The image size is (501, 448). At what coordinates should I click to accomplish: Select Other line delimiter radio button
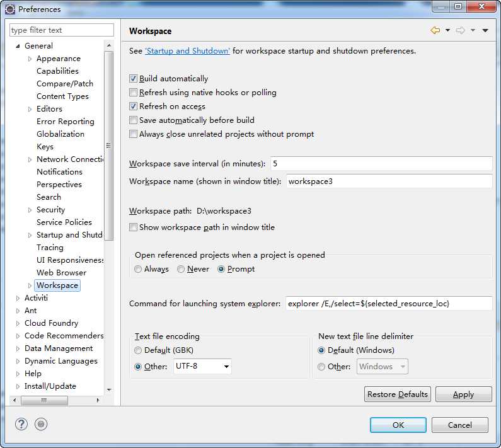321,367
